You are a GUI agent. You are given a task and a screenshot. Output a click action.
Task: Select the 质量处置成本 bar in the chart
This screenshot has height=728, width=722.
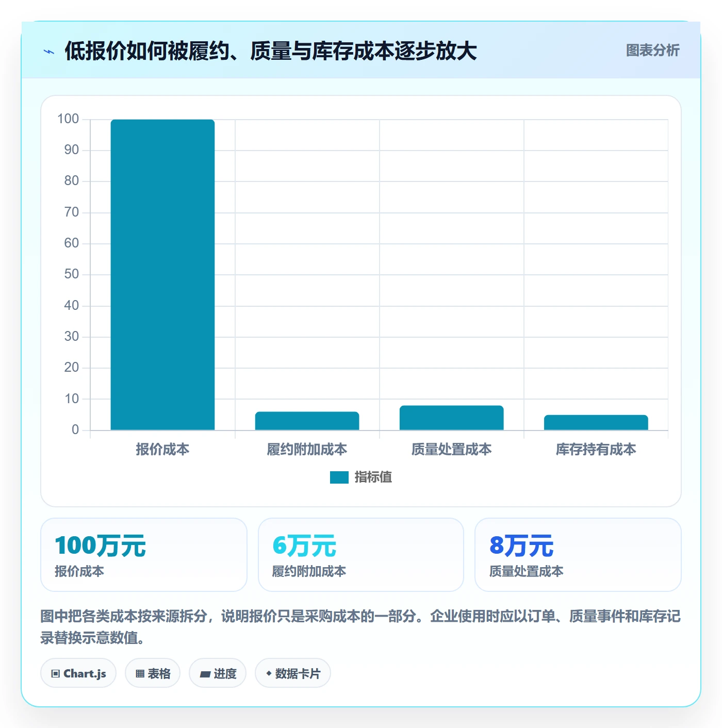pos(451,418)
